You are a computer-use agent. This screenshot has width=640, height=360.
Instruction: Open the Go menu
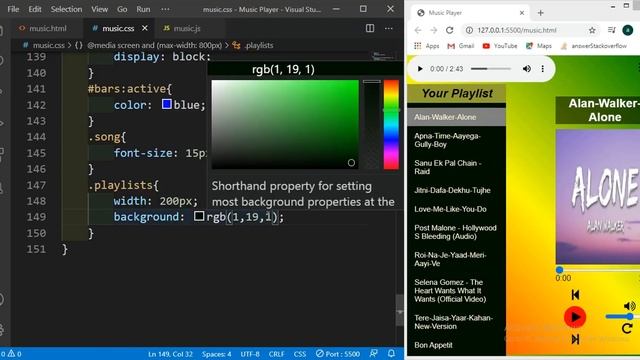click(x=122, y=9)
